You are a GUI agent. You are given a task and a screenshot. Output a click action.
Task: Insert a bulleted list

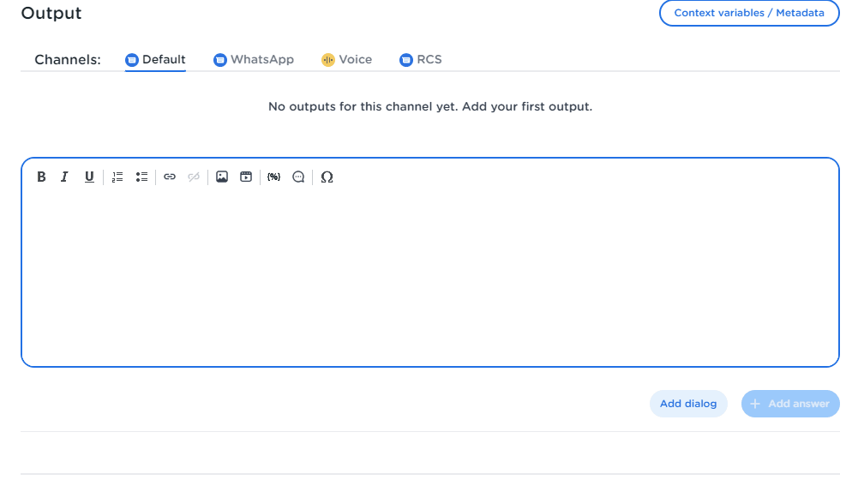[x=141, y=177]
